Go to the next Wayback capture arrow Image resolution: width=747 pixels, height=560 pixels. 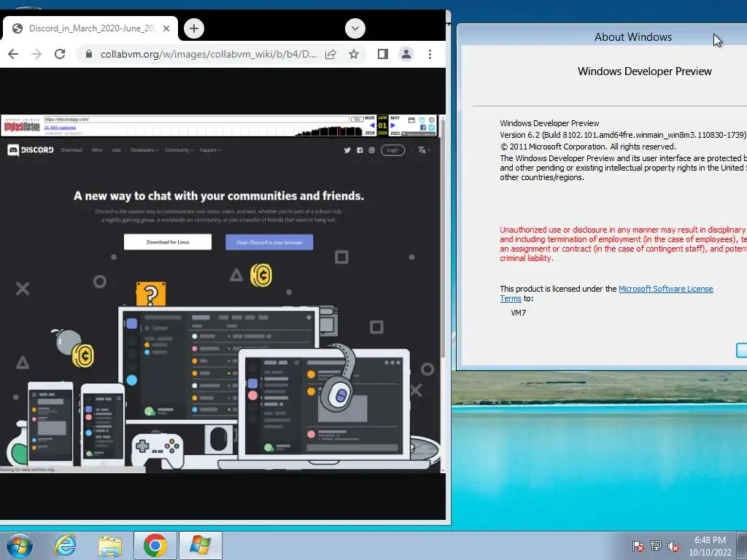393,125
